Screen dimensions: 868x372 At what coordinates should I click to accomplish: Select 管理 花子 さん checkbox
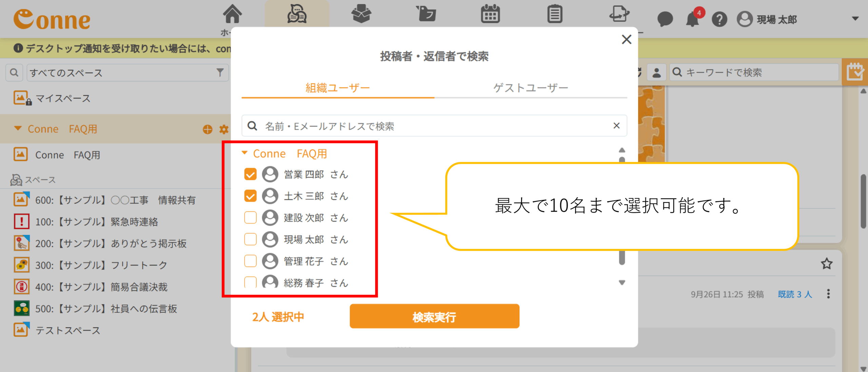[x=250, y=261]
